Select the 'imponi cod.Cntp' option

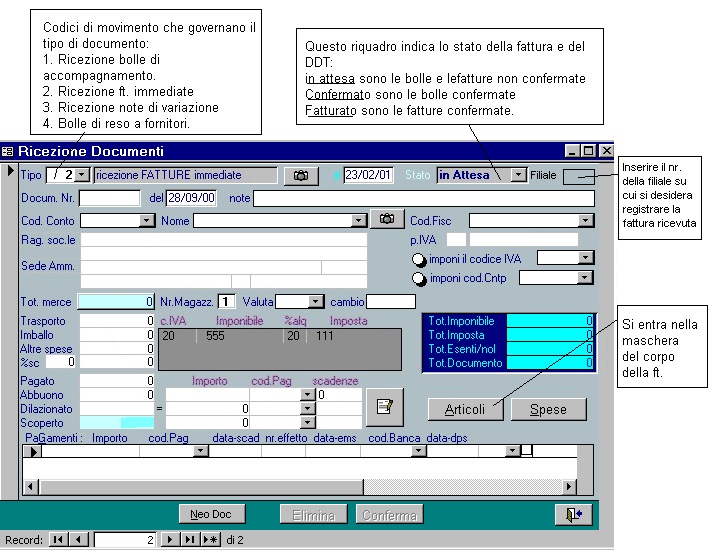pyautogui.click(x=418, y=278)
